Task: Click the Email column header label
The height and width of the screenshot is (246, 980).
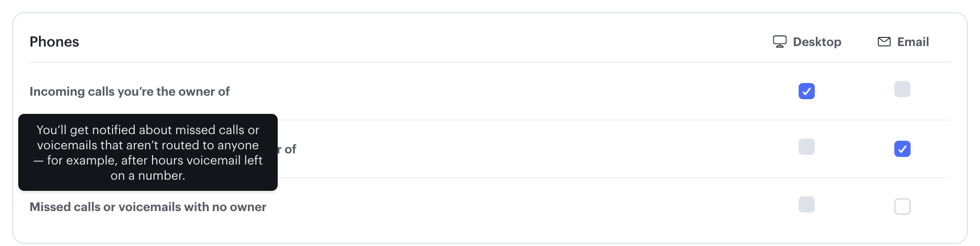Action: 913,42
